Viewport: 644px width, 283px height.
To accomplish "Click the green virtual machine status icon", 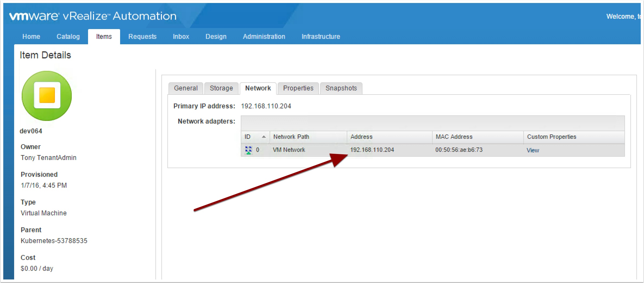I will [x=47, y=96].
